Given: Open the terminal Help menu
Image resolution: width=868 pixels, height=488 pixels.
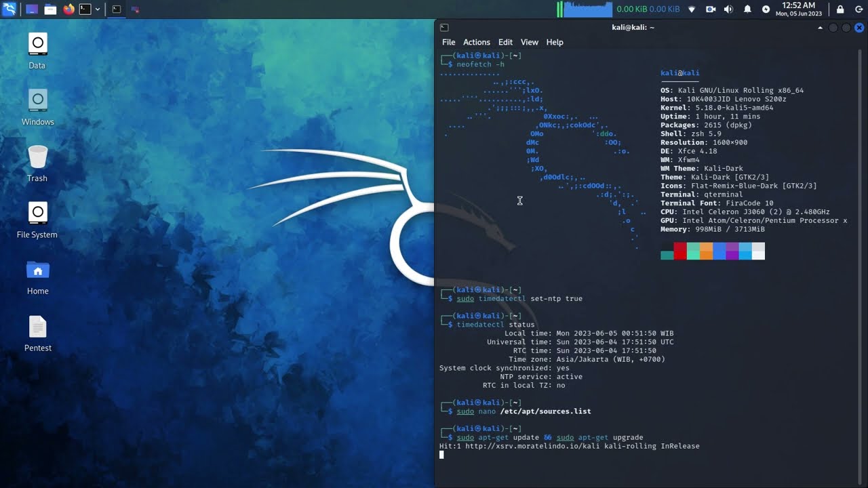Looking at the screenshot, I should [555, 42].
